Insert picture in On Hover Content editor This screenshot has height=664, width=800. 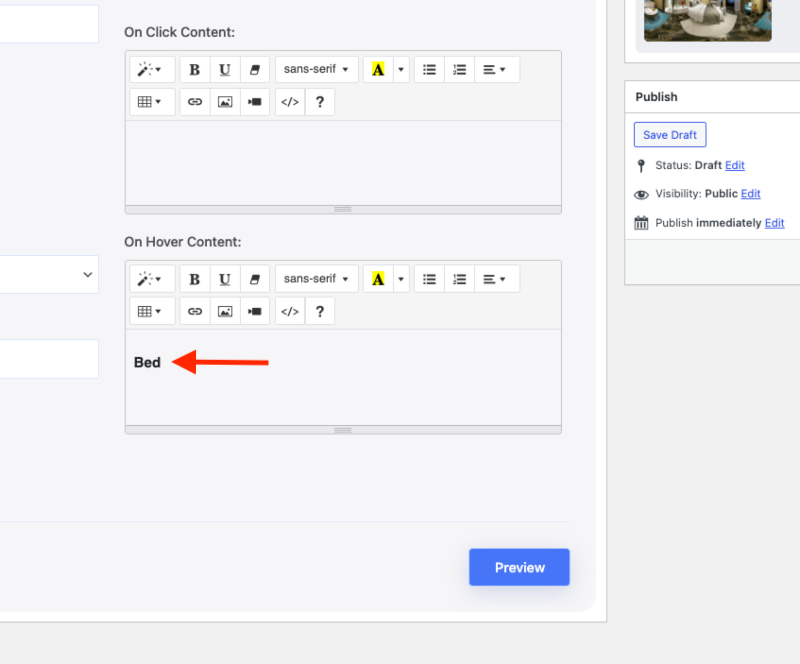tap(224, 311)
